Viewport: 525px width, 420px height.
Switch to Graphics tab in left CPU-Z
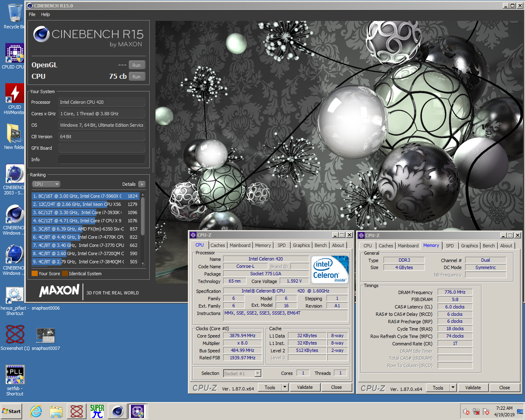[301, 245]
